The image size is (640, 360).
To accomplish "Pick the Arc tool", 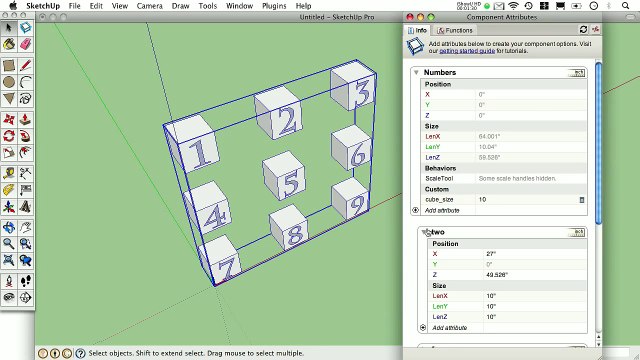I will pyautogui.click(x=25, y=82).
